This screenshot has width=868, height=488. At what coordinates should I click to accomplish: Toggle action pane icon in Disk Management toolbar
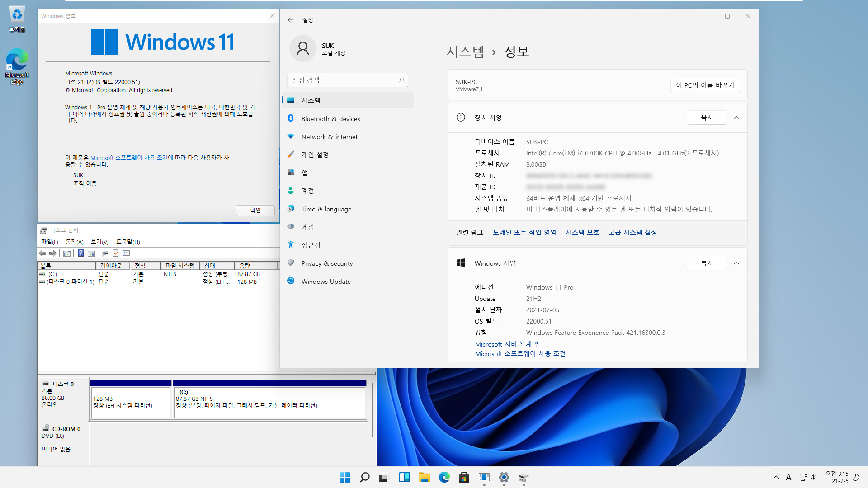[91, 253]
